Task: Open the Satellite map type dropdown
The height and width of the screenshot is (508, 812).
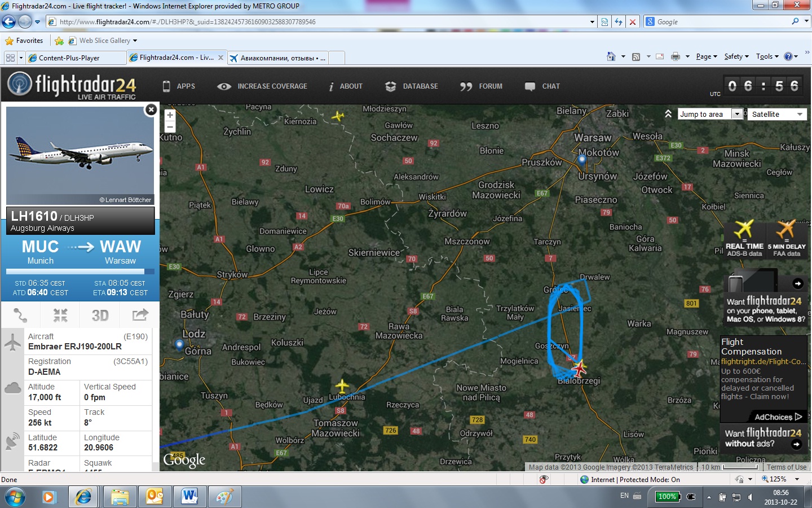Action: pyautogui.click(x=777, y=114)
